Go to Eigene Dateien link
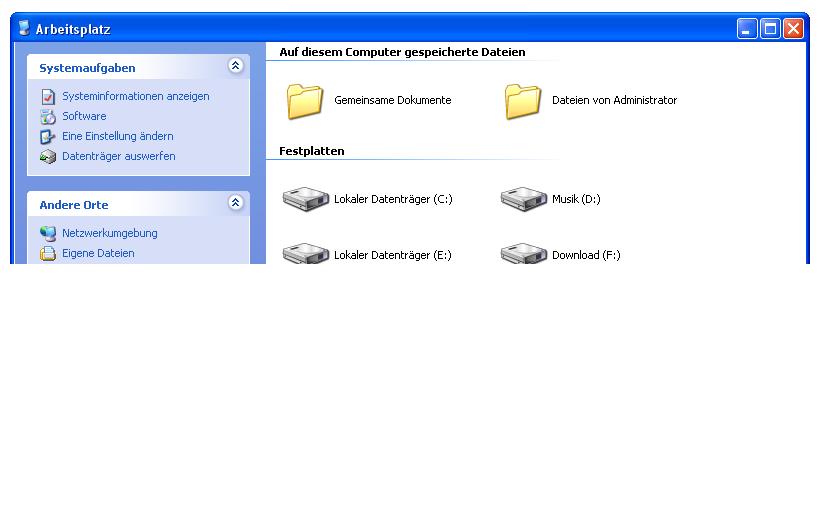837x512 pixels. (98, 253)
